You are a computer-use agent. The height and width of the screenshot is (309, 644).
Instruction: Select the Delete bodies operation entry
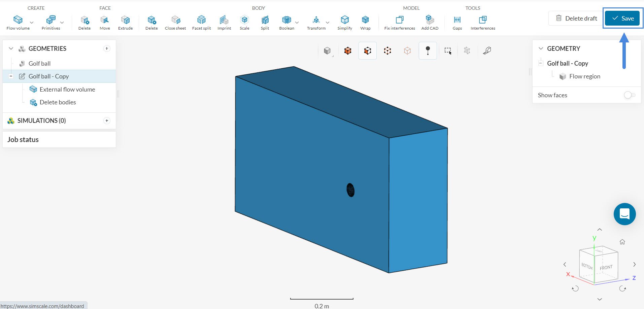(x=58, y=102)
